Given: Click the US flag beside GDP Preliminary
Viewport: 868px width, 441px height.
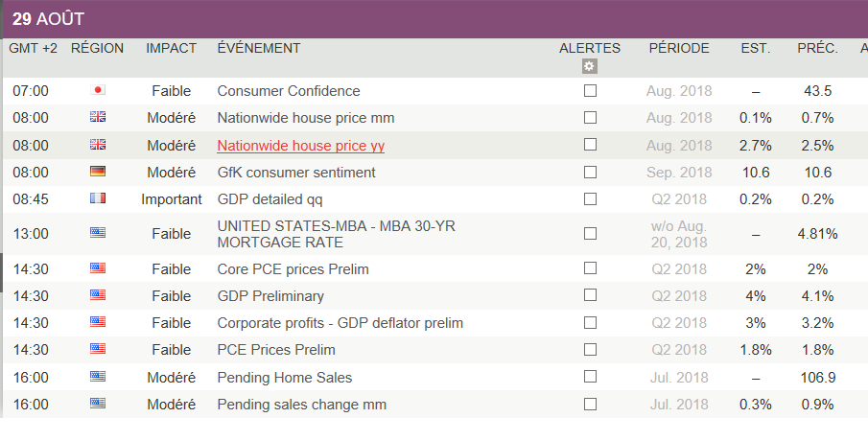Looking at the screenshot, I should (98, 296).
